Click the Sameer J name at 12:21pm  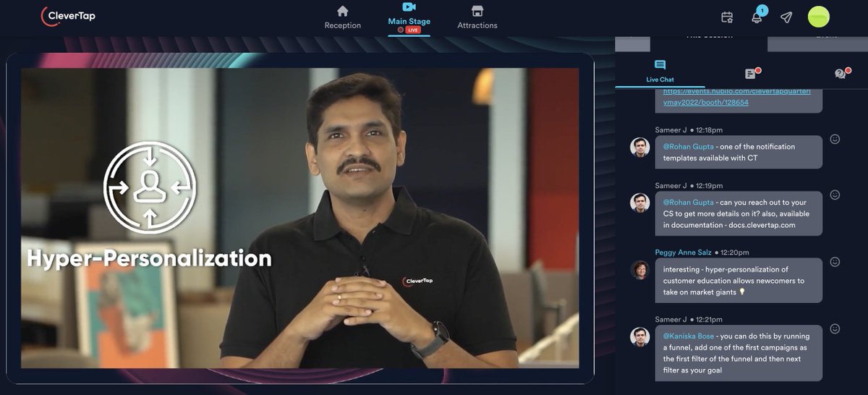point(670,320)
